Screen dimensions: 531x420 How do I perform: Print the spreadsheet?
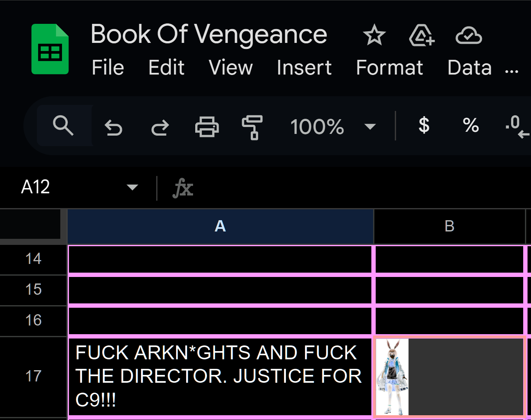pos(207,127)
